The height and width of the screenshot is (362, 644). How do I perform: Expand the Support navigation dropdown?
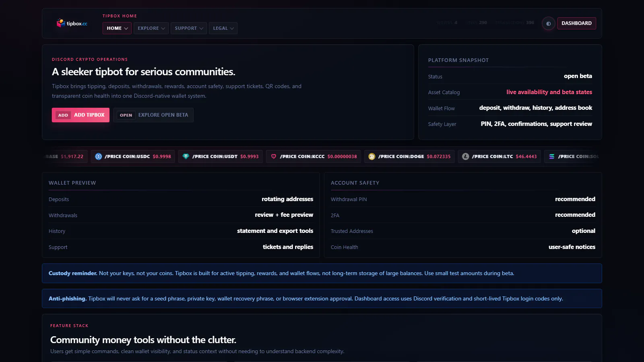click(189, 28)
